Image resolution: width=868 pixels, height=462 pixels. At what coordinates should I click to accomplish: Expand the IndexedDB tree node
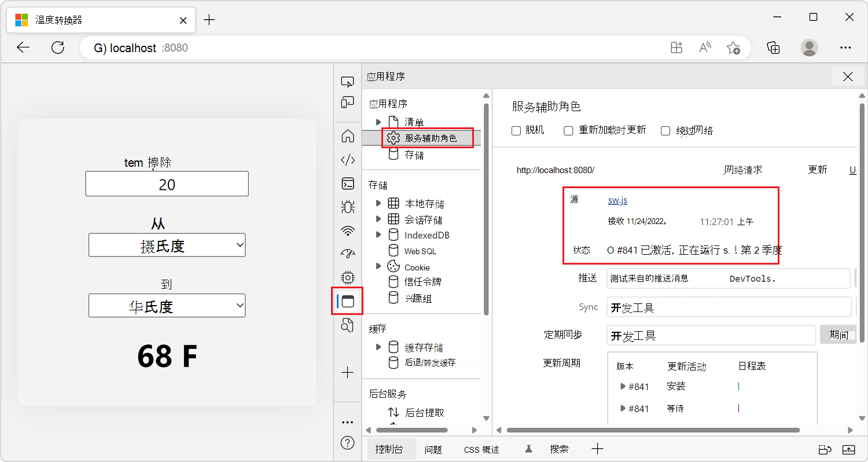click(x=378, y=234)
